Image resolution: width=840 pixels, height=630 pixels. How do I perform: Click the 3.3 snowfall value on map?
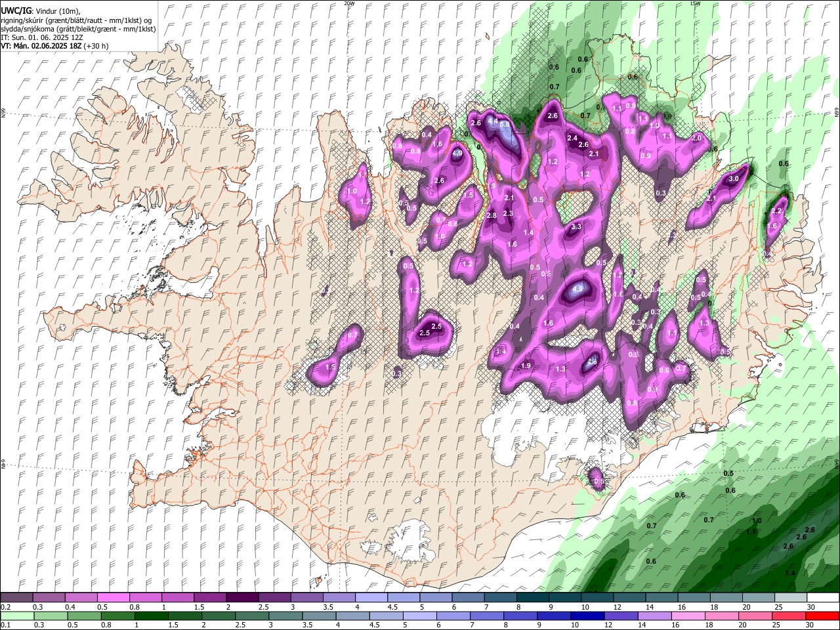(576, 226)
